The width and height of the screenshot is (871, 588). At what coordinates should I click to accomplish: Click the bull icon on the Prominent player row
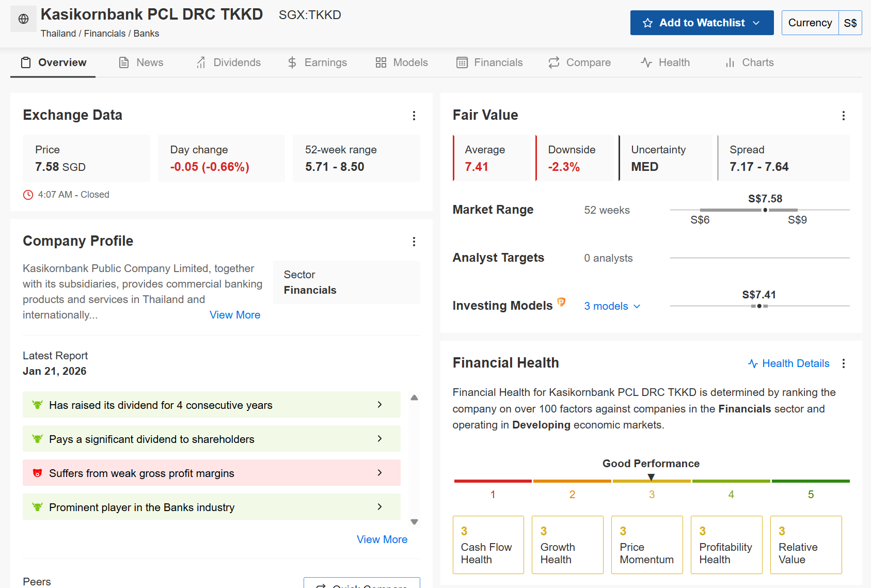pos(37,507)
